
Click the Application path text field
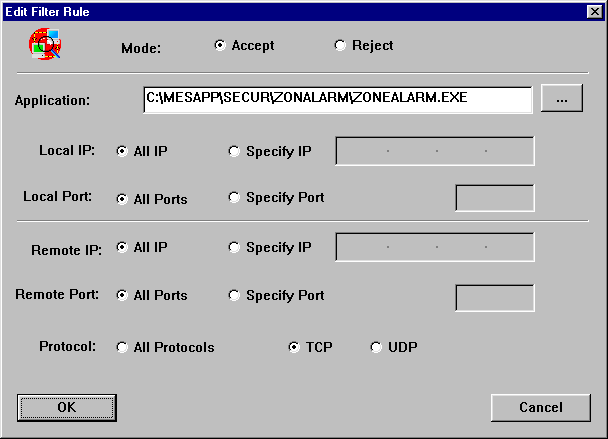338,100
